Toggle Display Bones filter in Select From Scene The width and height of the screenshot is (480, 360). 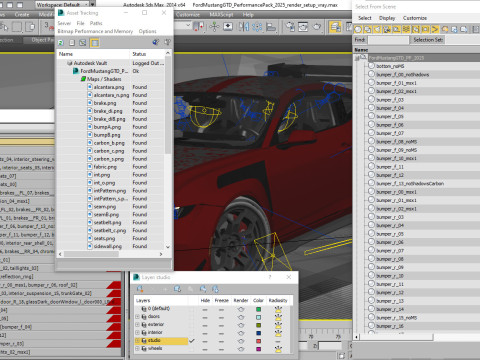[x=435, y=29]
